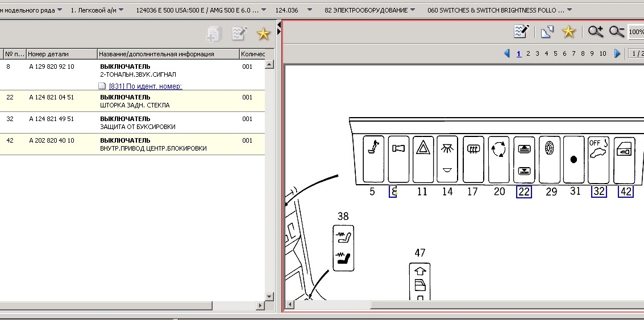Select diagram page 5

[555, 53]
